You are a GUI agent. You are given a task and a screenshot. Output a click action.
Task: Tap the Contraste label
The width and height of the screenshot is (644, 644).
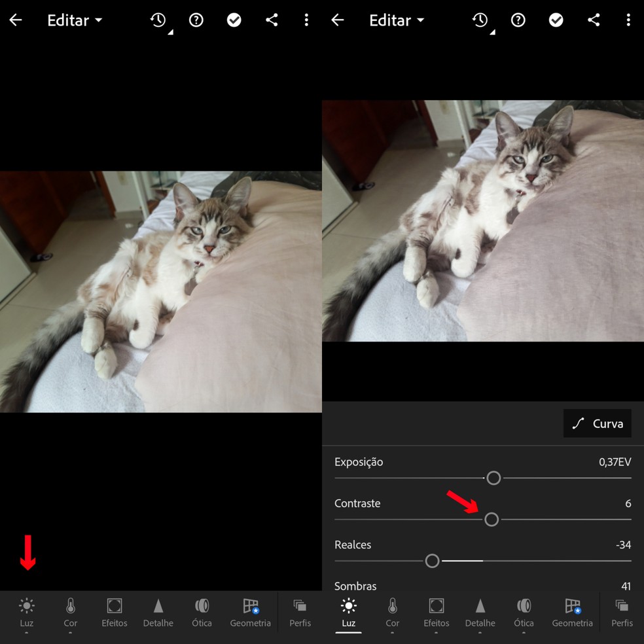click(x=357, y=503)
